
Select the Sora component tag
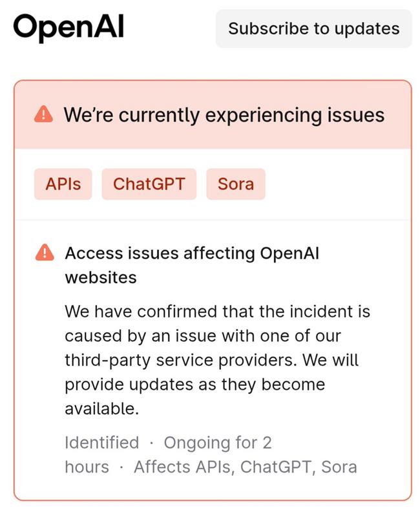pos(236,184)
